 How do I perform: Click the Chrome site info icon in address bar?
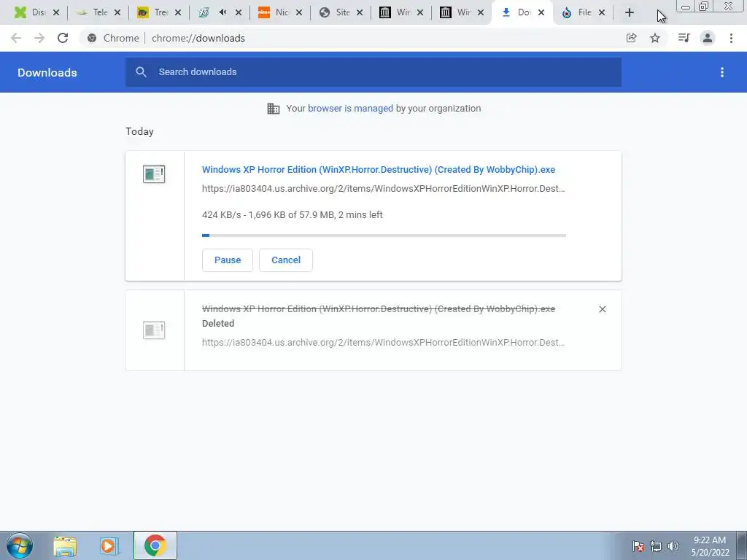[x=92, y=38]
